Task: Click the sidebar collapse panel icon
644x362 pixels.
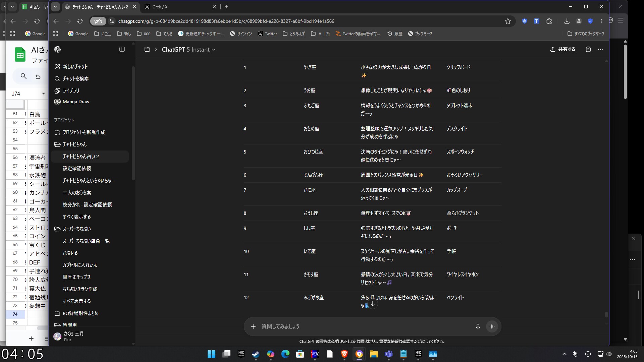Action: 122,49
